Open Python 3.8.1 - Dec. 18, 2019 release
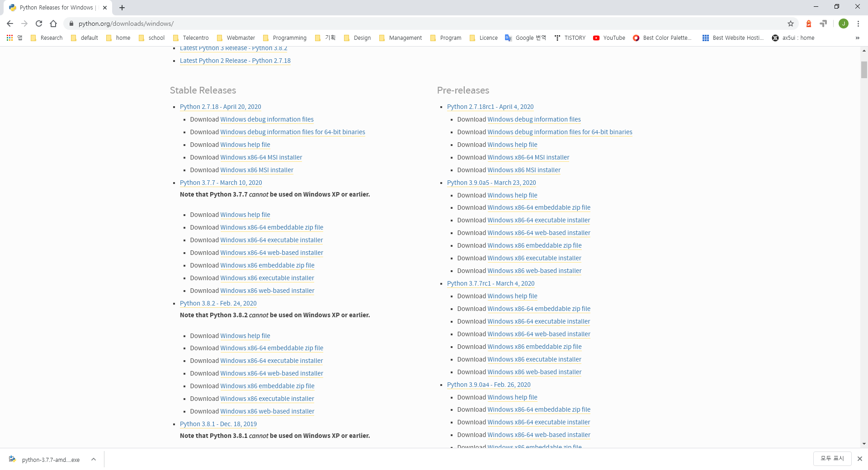 pos(218,424)
